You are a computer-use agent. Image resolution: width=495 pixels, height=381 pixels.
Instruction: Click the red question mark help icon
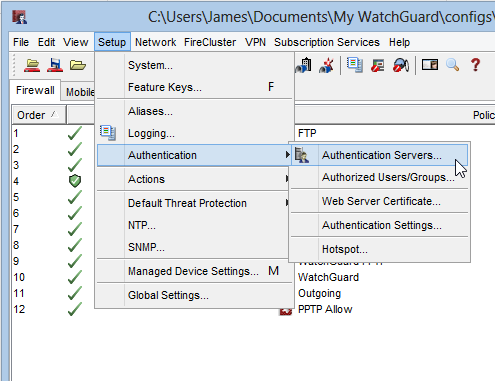coord(476,65)
